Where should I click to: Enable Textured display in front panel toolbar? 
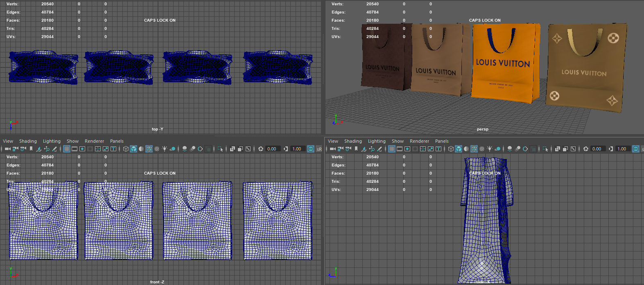[157, 149]
